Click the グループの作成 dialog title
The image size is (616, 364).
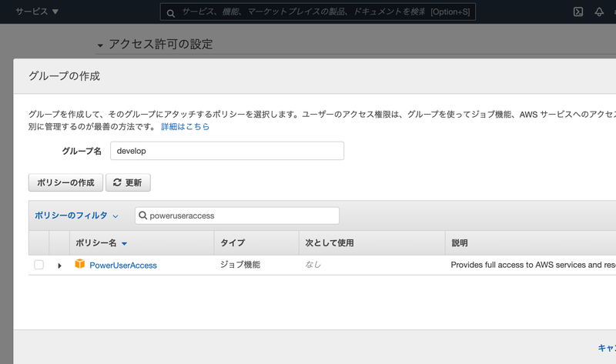64,75
